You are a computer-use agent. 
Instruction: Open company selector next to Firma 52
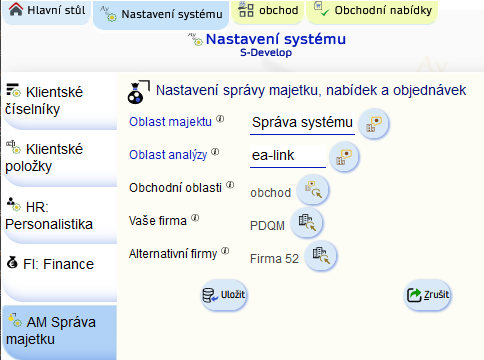pyautogui.click(x=321, y=256)
